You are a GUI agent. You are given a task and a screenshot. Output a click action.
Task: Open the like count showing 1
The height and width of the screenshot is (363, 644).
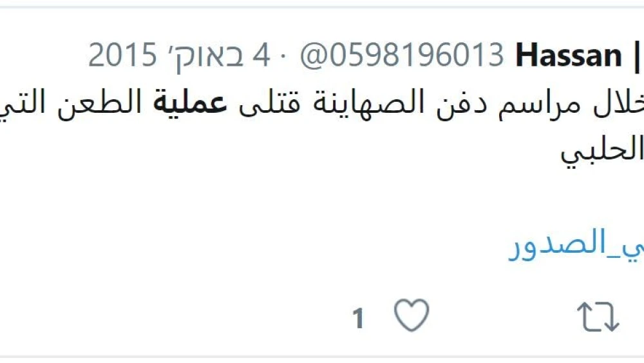click(x=358, y=319)
